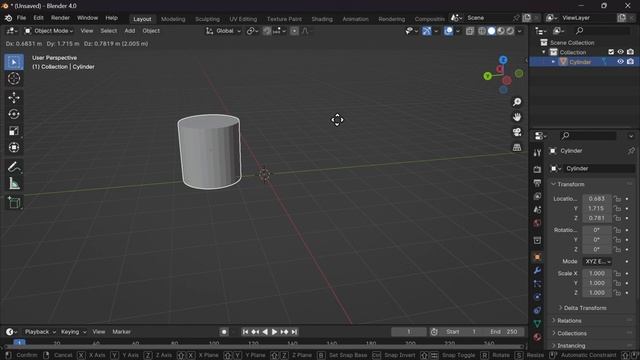Click the pan view hand icon
Screen dimensions: 640x360
click(517, 117)
